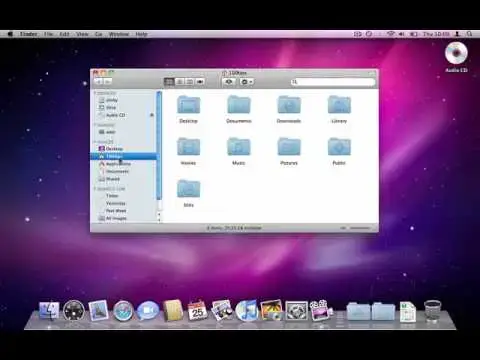Open the Edit menu

pos(64,34)
